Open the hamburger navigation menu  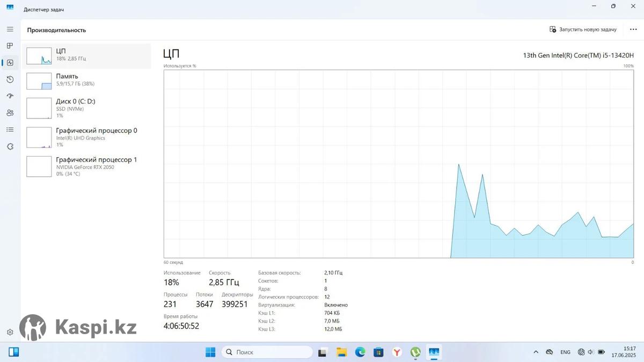click(10, 29)
